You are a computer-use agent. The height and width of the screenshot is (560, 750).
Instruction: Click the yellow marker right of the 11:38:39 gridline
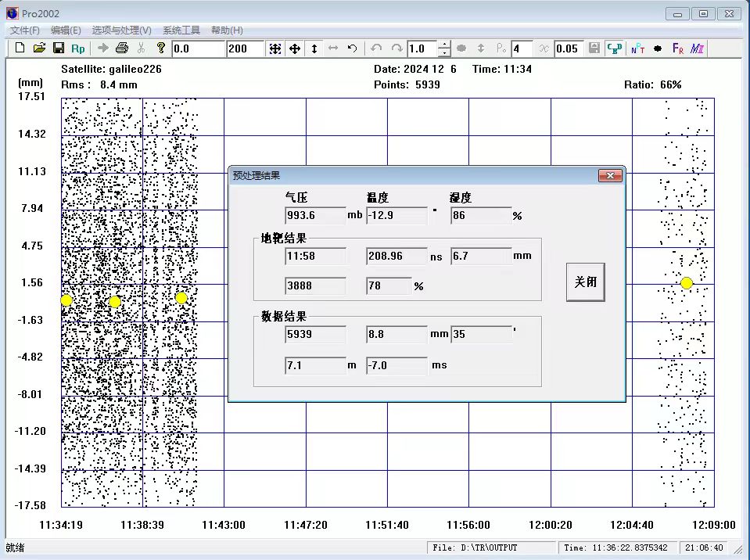coord(181,299)
